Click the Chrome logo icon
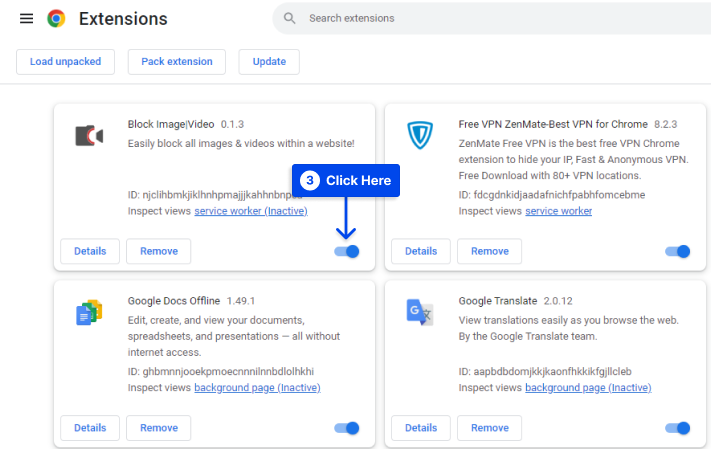 click(56, 19)
